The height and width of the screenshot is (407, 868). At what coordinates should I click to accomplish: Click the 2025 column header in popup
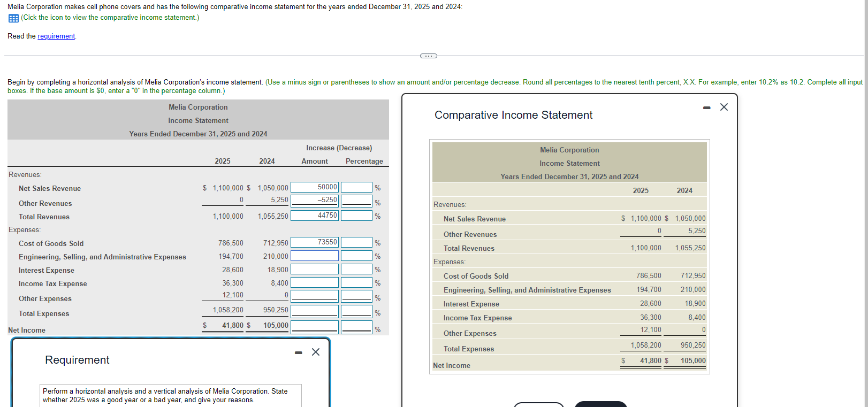(x=641, y=190)
